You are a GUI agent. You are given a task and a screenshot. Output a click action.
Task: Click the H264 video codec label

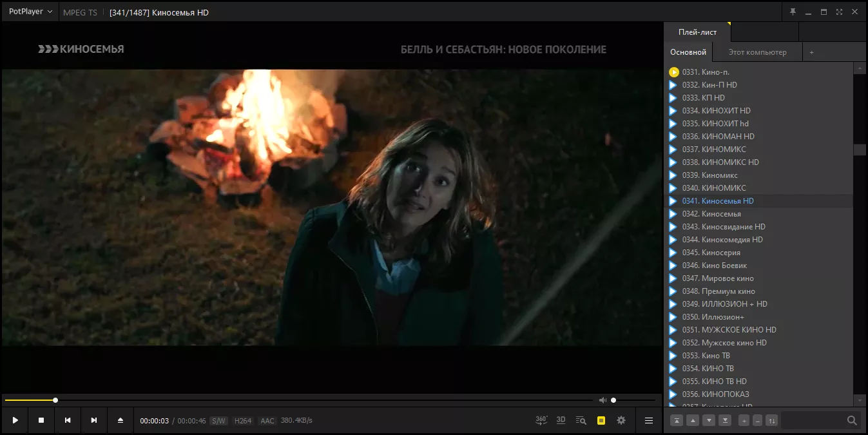pyautogui.click(x=243, y=421)
